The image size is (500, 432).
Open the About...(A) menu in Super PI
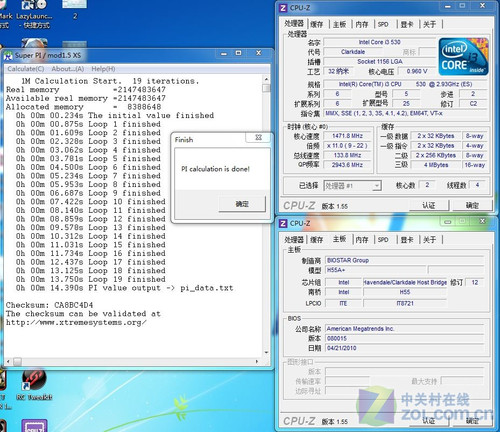click(x=68, y=69)
